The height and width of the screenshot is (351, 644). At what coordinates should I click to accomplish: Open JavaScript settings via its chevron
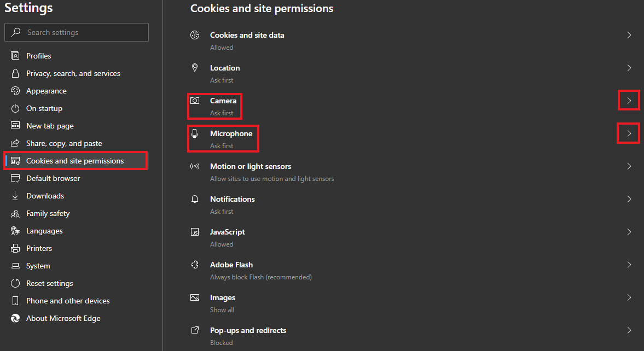(x=629, y=232)
